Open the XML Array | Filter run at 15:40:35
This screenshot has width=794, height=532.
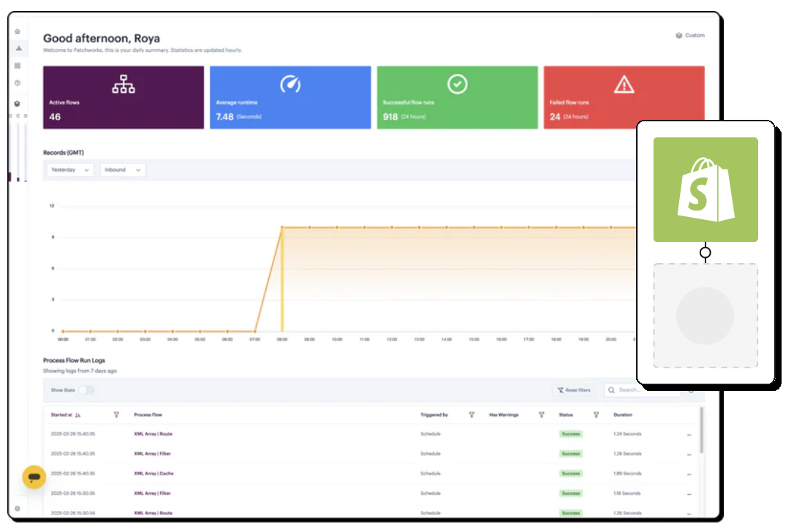pyautogui.click(x=152, y=454)
